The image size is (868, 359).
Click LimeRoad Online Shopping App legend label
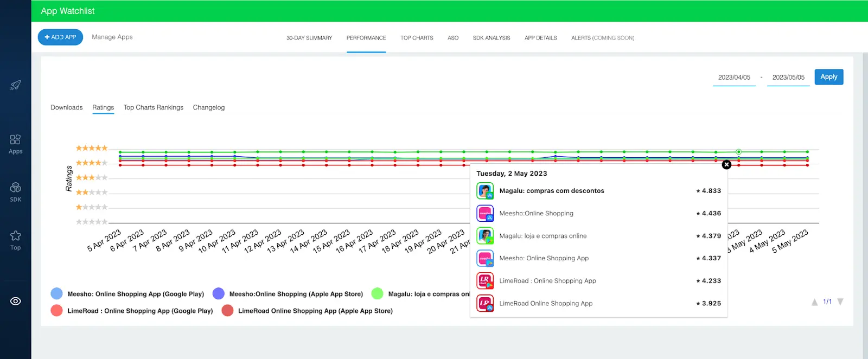coord(315,311)
